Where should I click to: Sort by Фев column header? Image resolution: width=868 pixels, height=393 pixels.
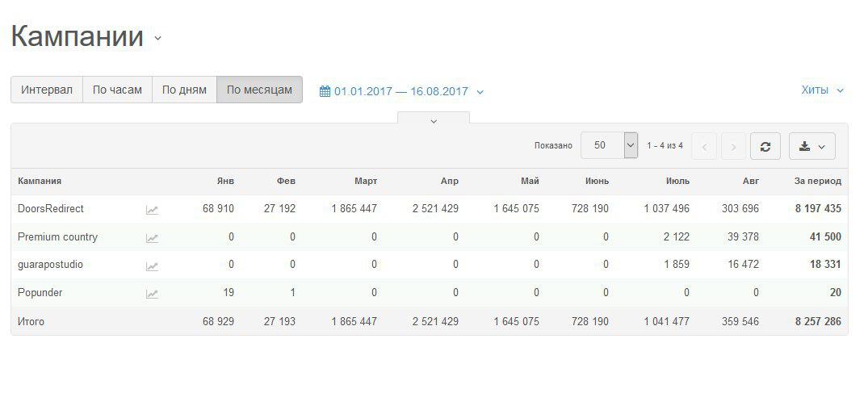[x=286, y=181]
